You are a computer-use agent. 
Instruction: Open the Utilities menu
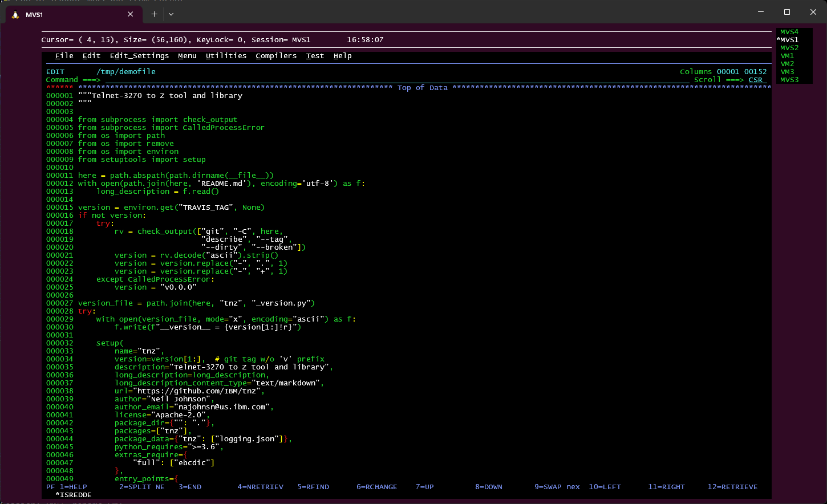(226, 56)
